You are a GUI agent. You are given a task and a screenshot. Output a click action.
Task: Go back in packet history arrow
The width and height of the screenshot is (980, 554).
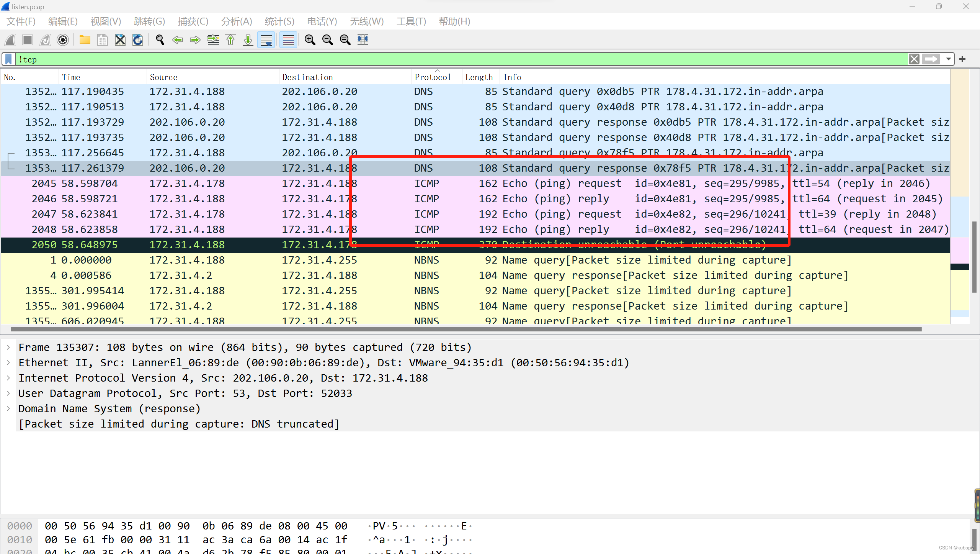[178, 40]
